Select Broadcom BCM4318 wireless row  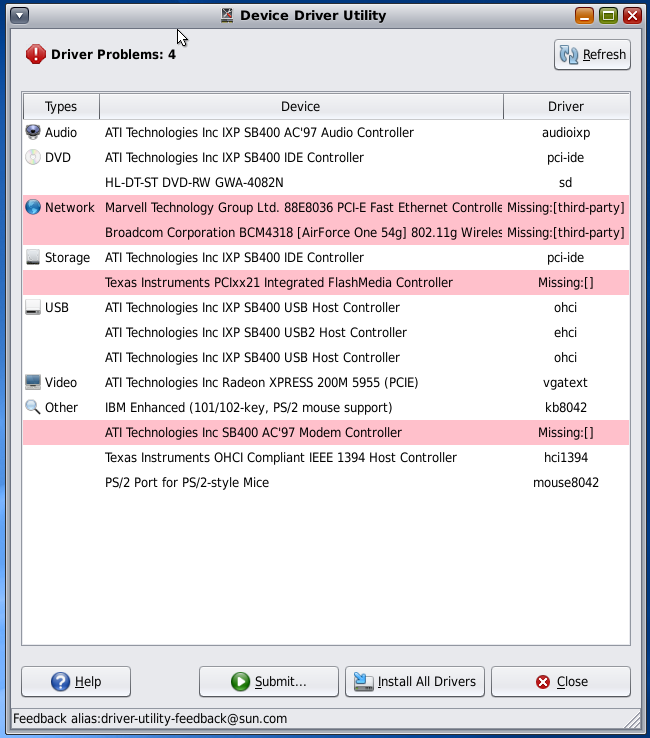tap(326, 232)
